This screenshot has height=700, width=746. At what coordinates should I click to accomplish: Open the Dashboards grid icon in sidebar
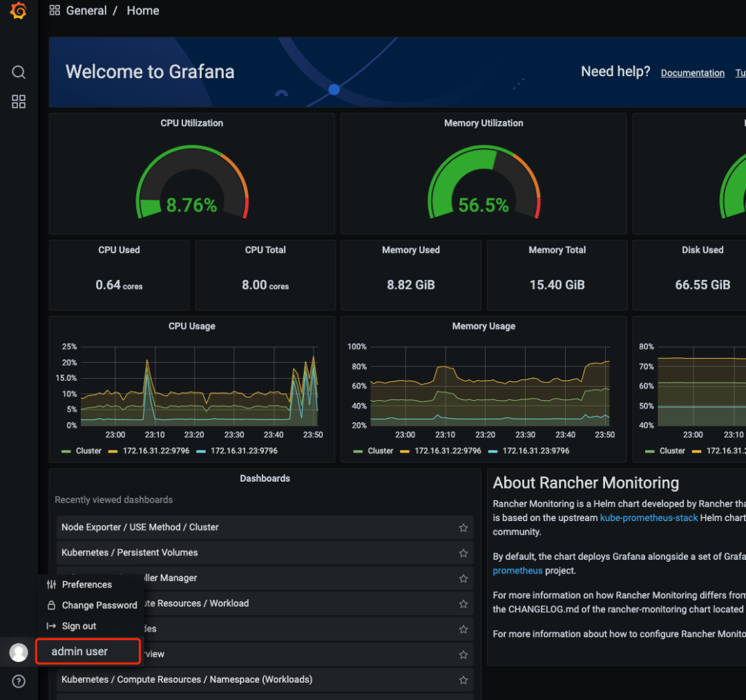(x=19, y=102)
